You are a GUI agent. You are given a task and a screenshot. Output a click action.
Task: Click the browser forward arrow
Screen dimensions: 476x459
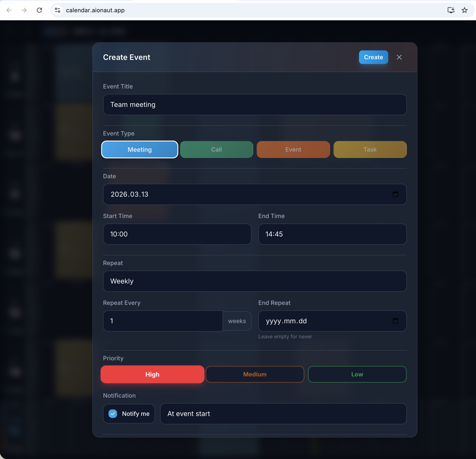24,10
